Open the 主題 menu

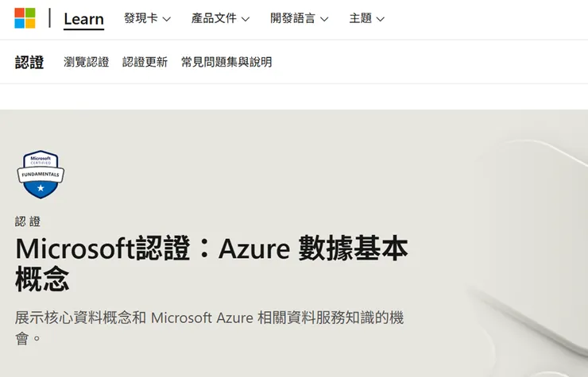[360, 18]
